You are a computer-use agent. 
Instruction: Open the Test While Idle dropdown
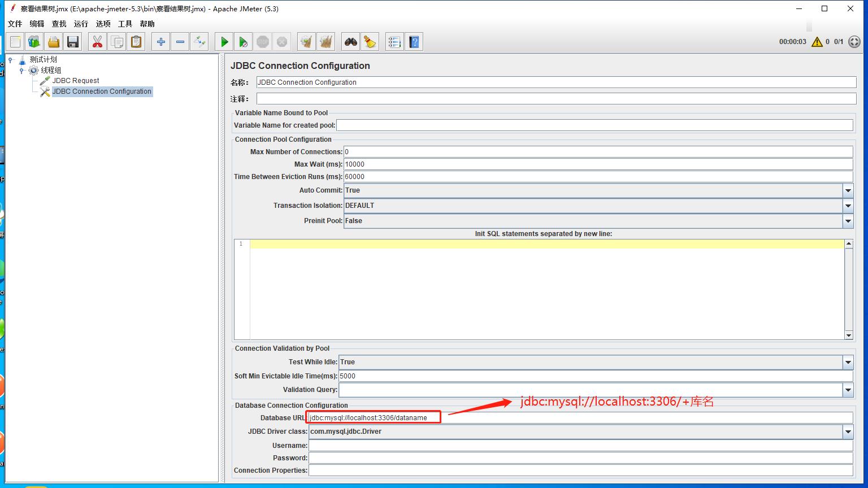click(848, 362)
